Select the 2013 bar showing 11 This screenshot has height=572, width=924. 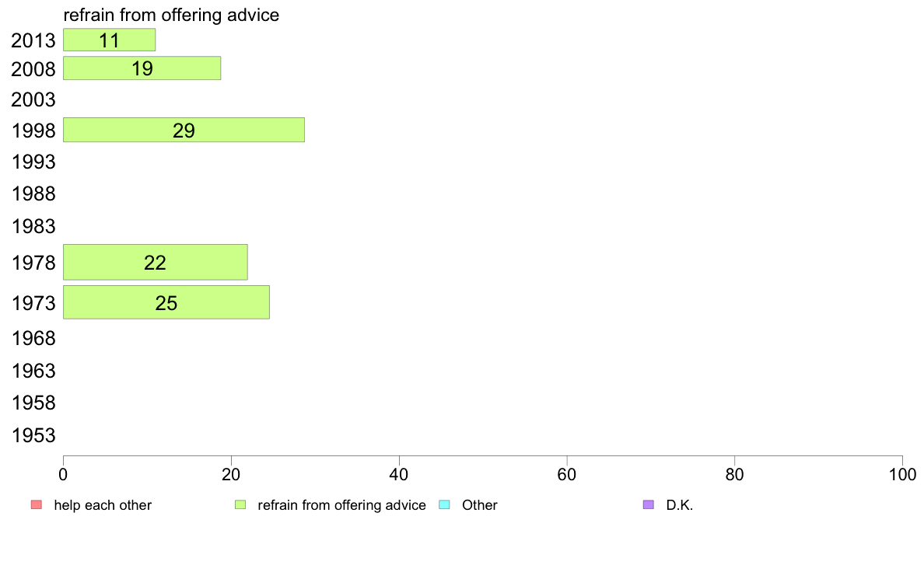pyautogui.click(x=110, y=40)
